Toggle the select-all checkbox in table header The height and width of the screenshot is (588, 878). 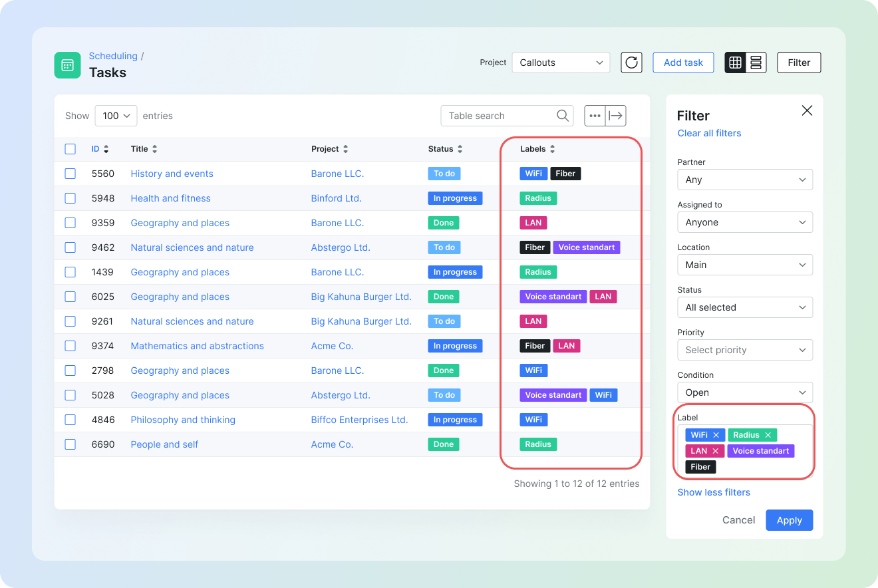coord(71,149)
